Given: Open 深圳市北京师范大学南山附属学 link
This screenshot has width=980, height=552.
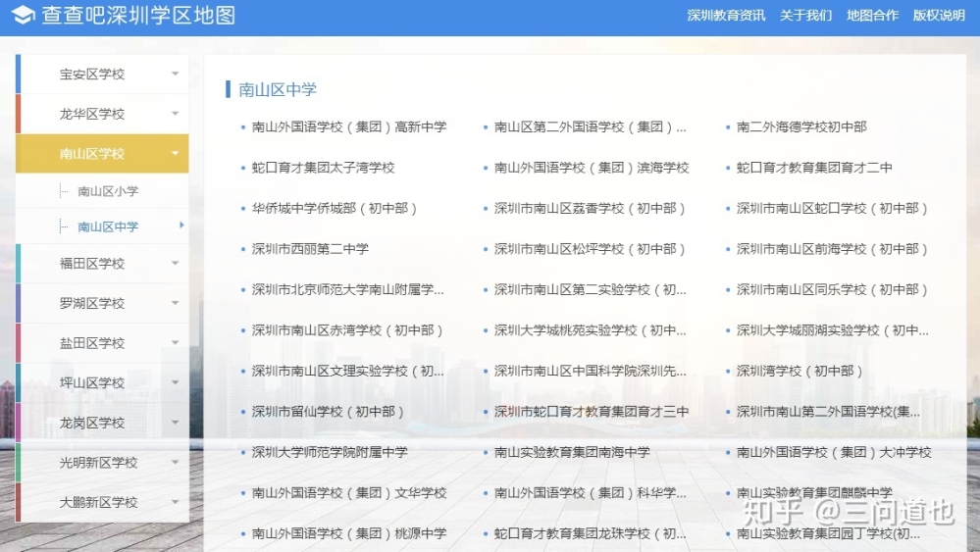Looking at the screenshot, I should tap(347, 289).
